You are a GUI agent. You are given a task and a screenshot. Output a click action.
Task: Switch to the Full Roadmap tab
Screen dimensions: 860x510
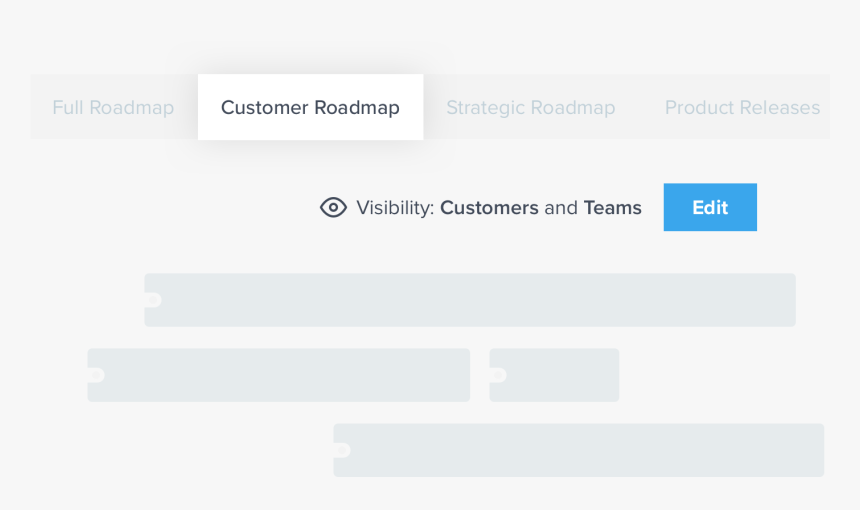tap(113, 107)
